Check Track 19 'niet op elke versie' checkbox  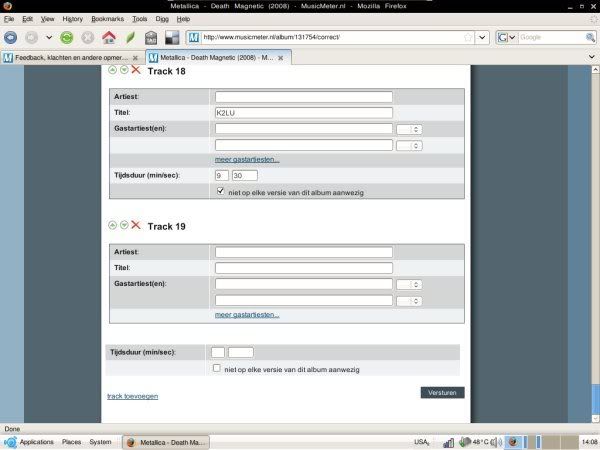218,368
